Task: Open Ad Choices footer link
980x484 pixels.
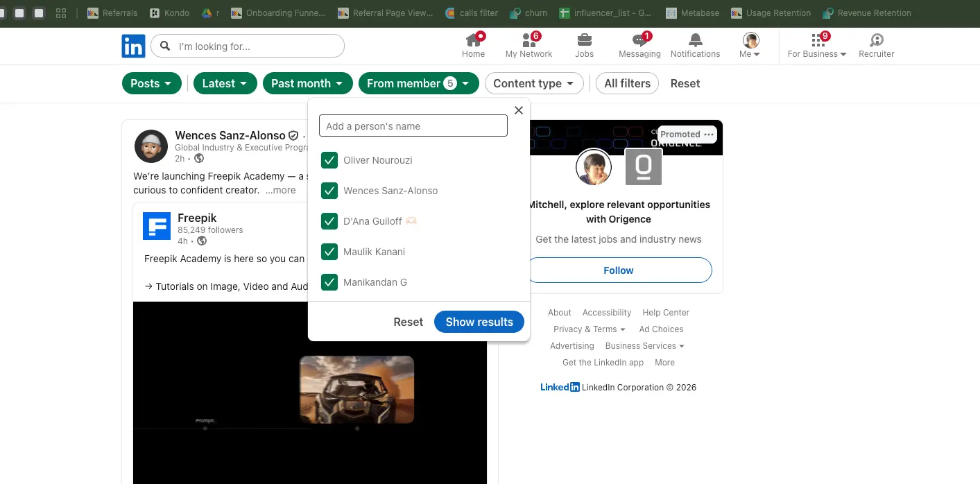Action: (x=661, y=329)
